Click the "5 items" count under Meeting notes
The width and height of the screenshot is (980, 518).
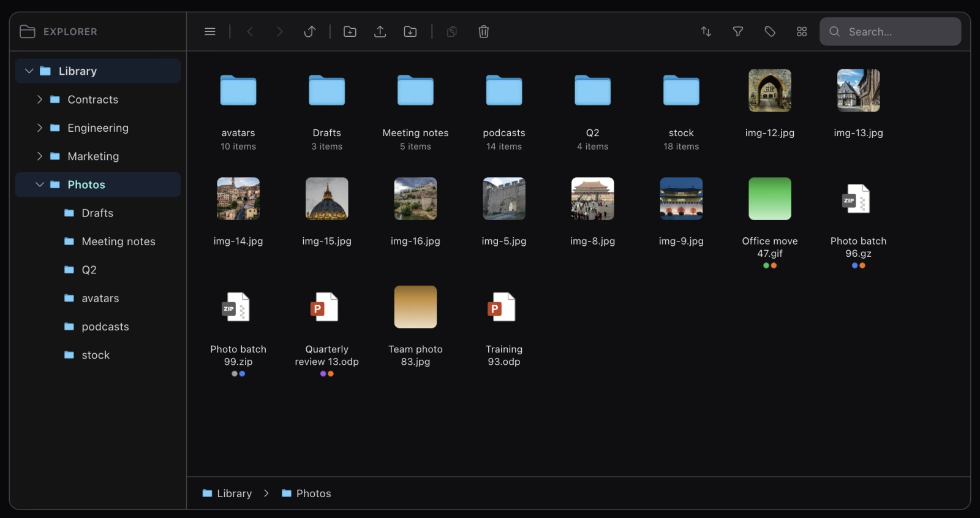coord(415,147)
